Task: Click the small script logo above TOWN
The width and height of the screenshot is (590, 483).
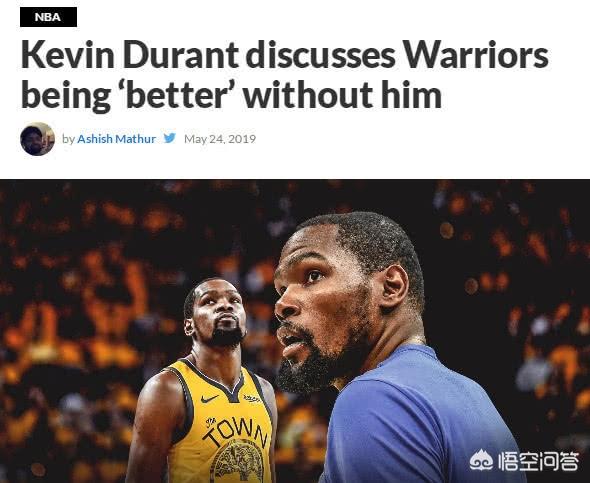Action: coord(211,422)
